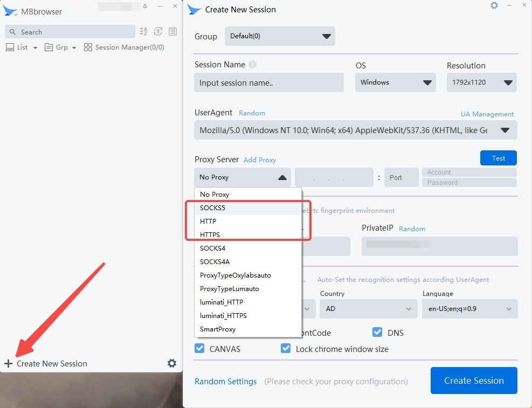Click the help icon next to Session Name
532x408 pixels.
pos(252,65)
